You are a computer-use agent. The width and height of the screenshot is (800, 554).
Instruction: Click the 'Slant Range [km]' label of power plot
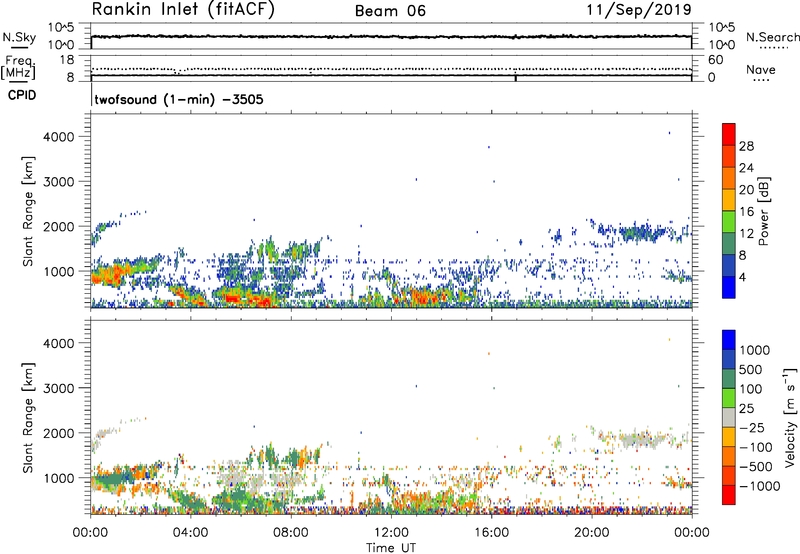(x=28, y=211)
